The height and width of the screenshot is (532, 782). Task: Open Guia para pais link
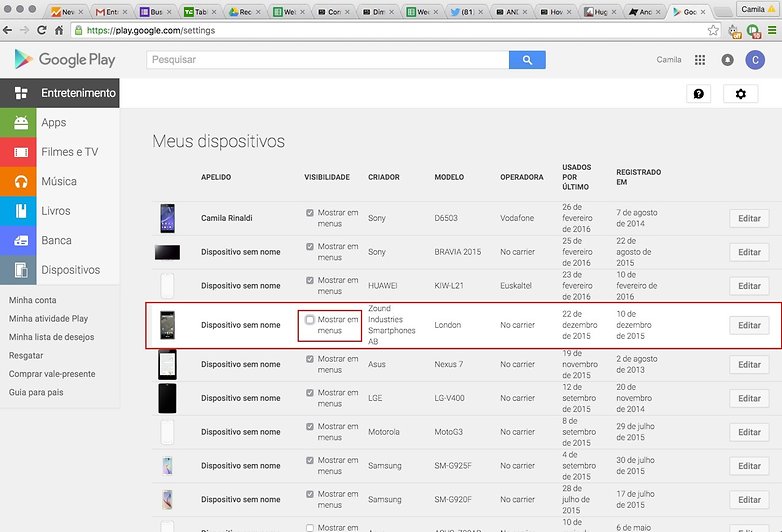click(x=36, y=392)
